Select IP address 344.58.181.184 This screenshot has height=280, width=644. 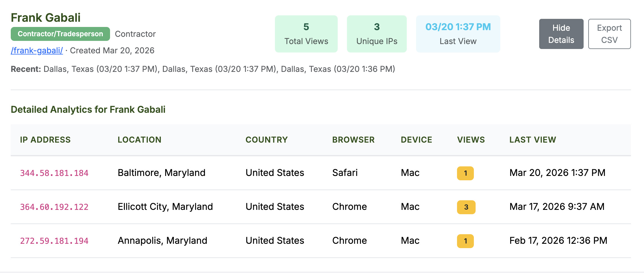coord(55,173)
